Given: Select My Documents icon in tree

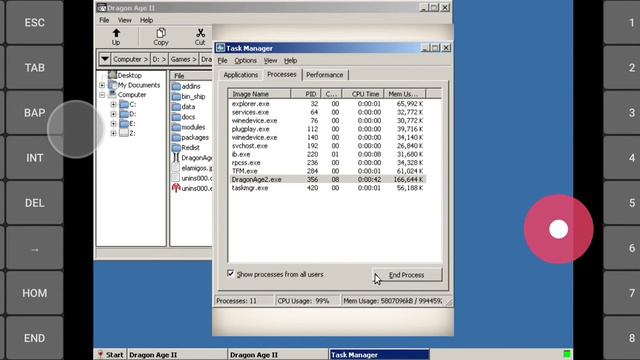Looking at the screenshot, I should 112,85.
